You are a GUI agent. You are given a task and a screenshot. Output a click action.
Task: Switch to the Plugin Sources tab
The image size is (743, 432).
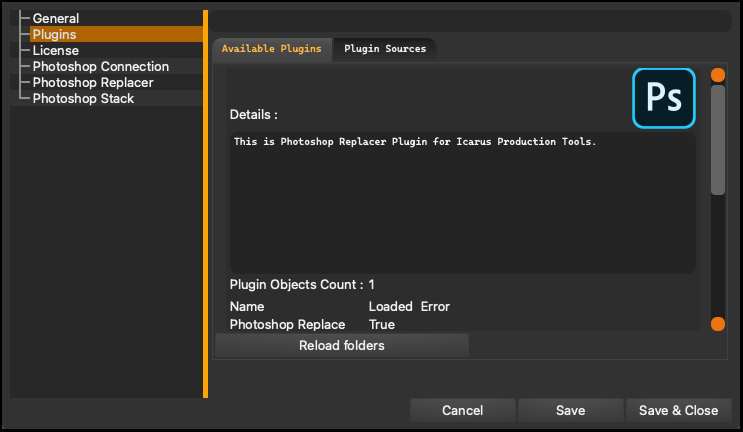tap(385, 49)
